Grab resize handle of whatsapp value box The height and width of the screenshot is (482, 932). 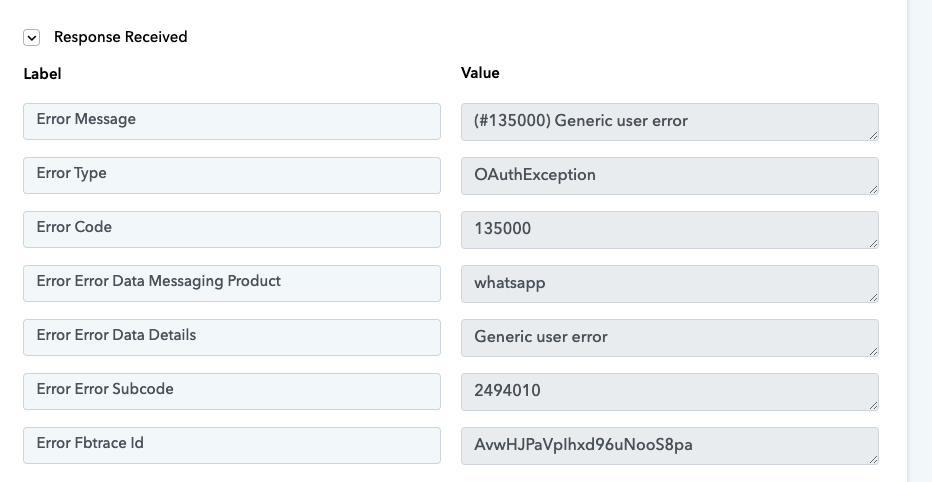pyautogui.click(x=873, y=298)
